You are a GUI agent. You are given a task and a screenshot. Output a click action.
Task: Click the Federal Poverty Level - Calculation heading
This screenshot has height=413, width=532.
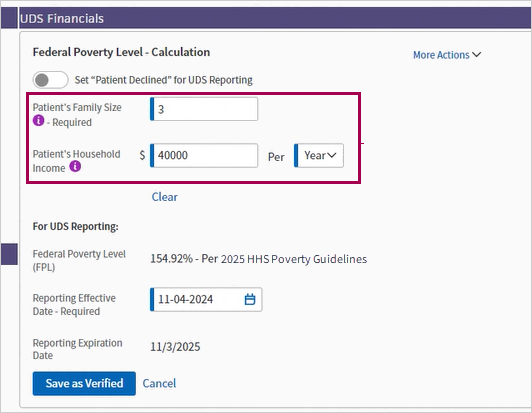(121, 52)
